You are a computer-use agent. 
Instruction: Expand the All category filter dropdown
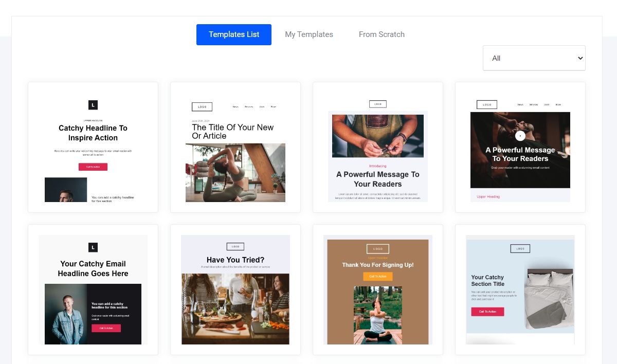coord(534,58)
